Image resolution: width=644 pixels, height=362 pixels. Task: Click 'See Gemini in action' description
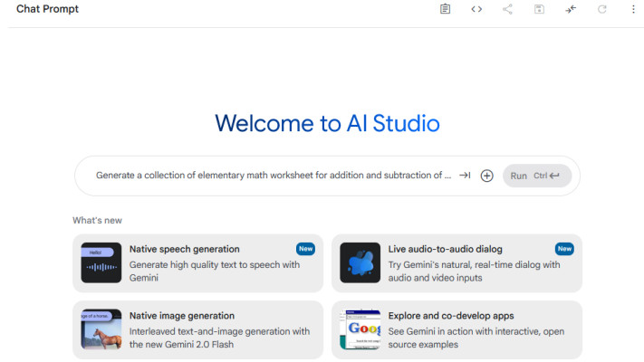pyautogui.click(x=476, y=338)
